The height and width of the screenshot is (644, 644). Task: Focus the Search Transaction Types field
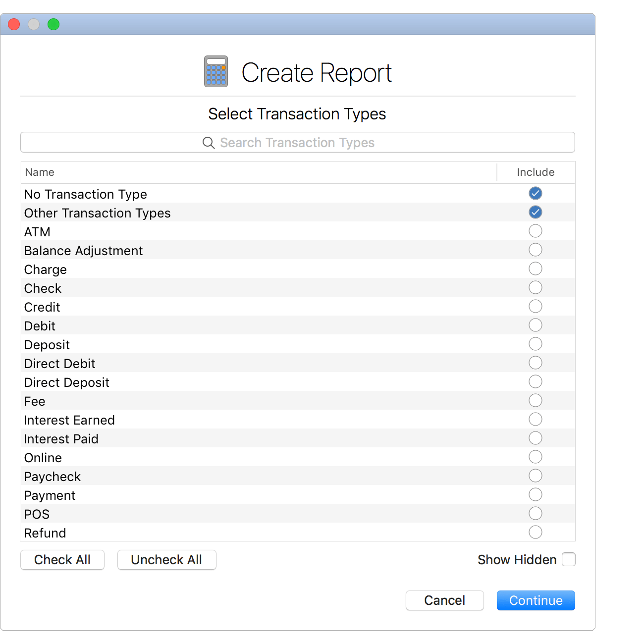click(x=297, y=142)
